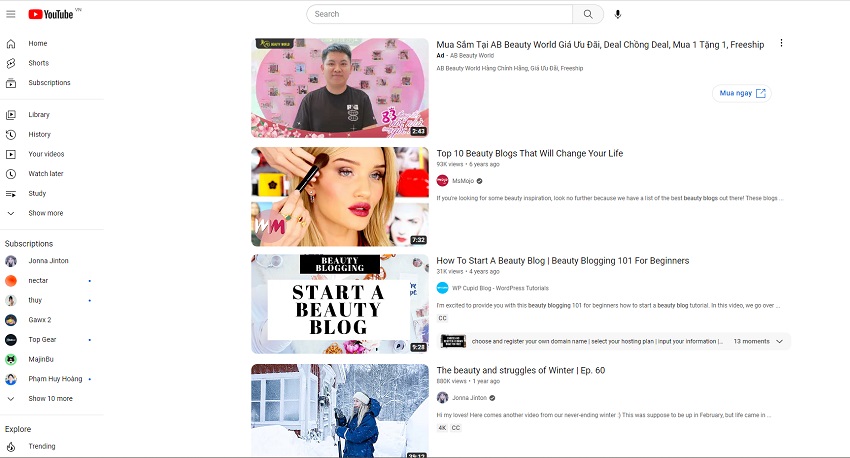Click Jonna Jinton avatar under Winter video
850x458 pixels.
[442, 398]
